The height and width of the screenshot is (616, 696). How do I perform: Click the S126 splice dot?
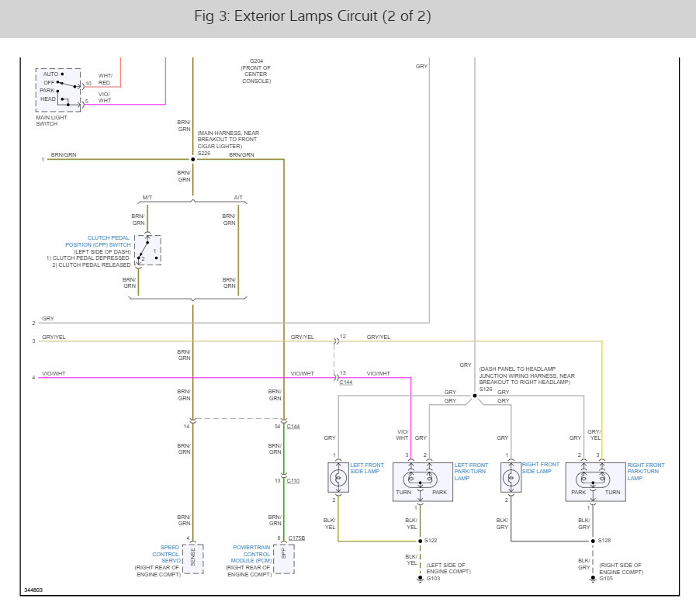click(x=475, y=396)
